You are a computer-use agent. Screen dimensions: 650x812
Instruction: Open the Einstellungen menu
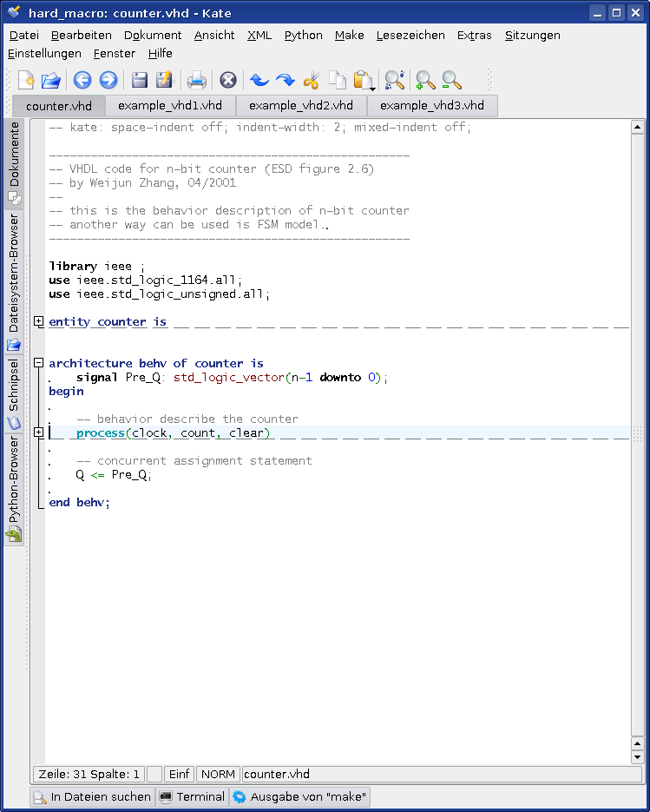tap(44, 53)
